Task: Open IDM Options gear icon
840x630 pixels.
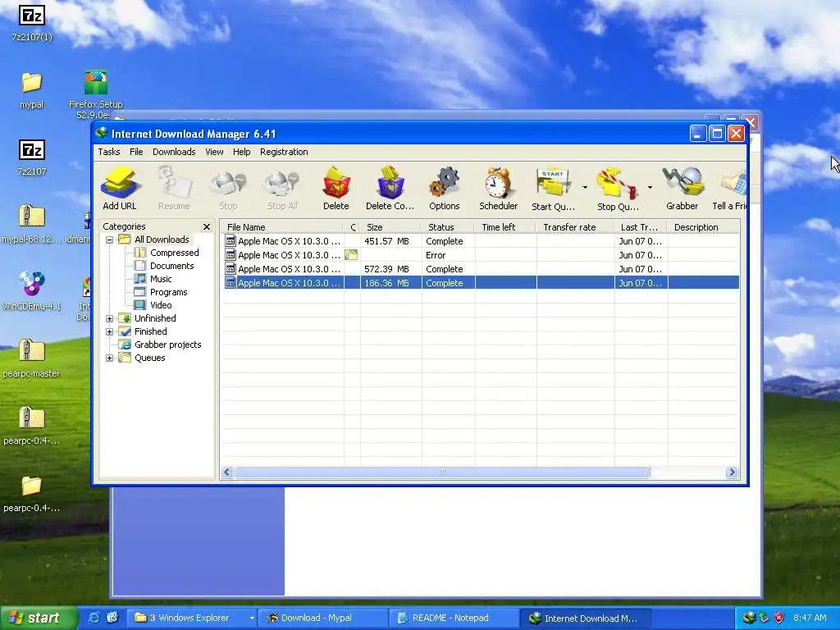Action: pos(444,188)
